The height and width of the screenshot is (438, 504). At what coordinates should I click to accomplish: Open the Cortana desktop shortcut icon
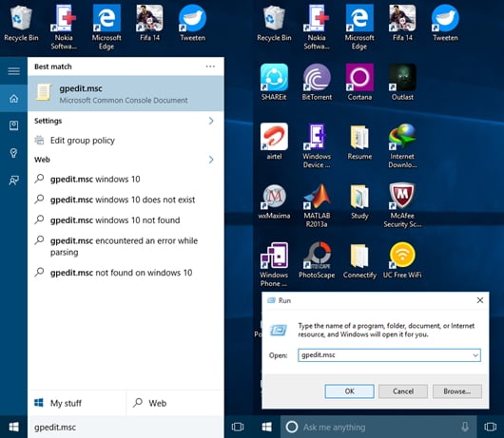coord(359,83)
